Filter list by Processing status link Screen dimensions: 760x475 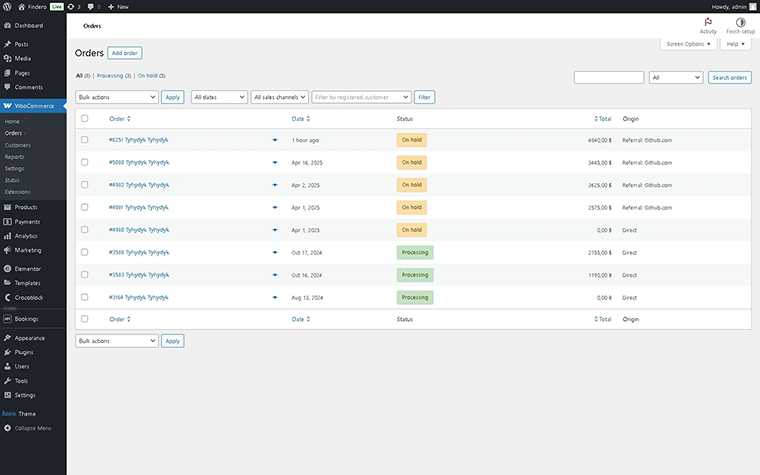[110, 76]
